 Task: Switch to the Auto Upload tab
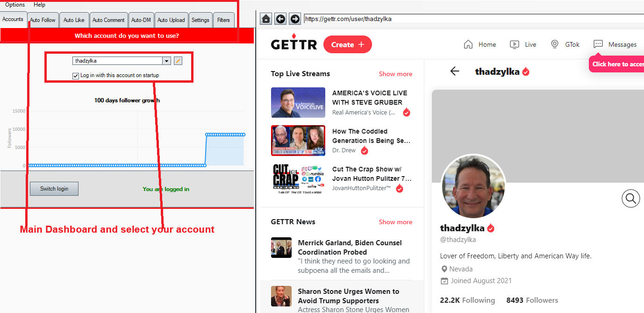[171, 20]
